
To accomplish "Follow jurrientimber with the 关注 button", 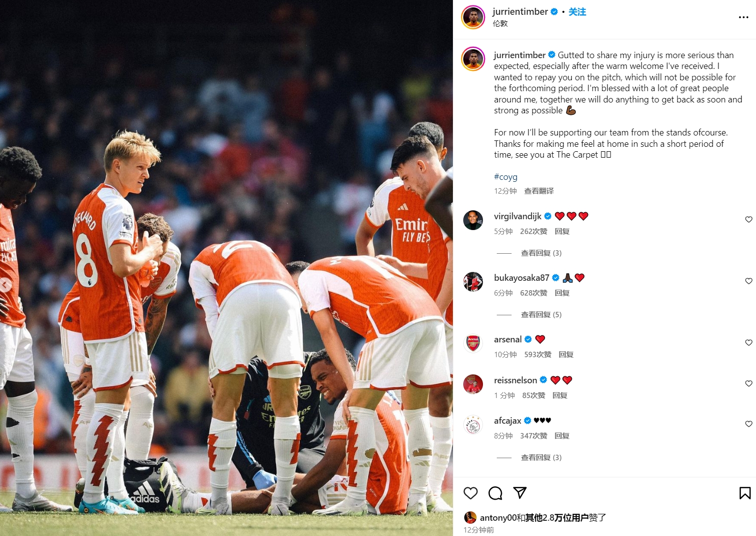I will pyautogui.click(x=577, y=12).
